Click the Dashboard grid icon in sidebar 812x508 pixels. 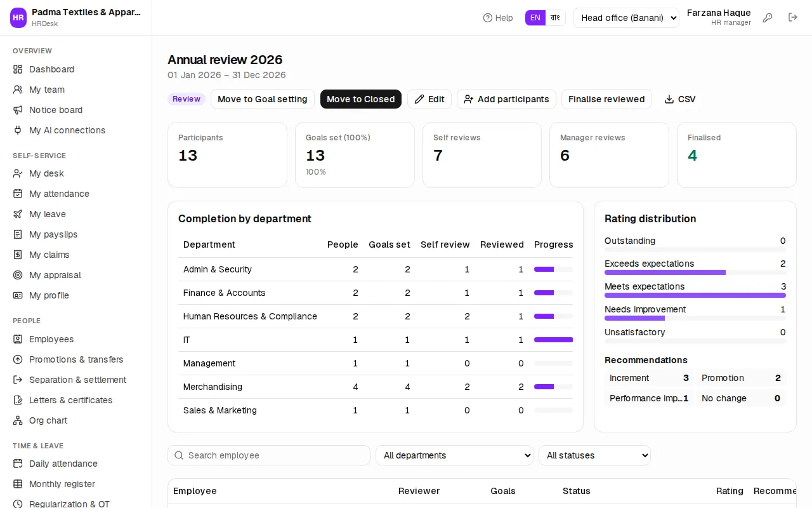[18, 69]
